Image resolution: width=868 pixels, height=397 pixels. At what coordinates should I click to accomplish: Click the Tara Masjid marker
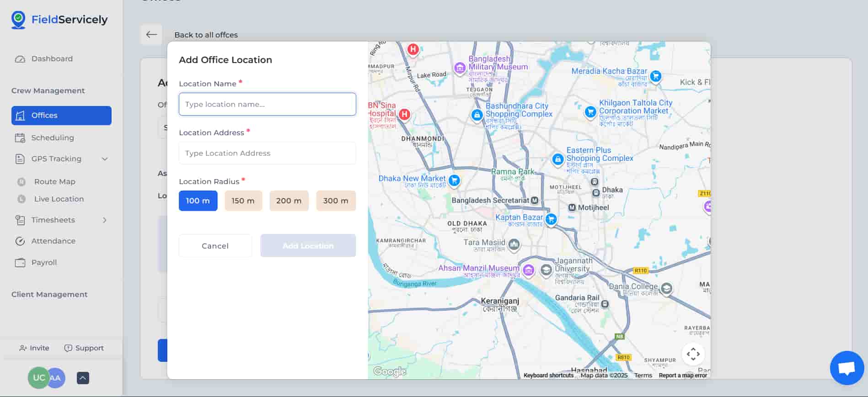514,244
